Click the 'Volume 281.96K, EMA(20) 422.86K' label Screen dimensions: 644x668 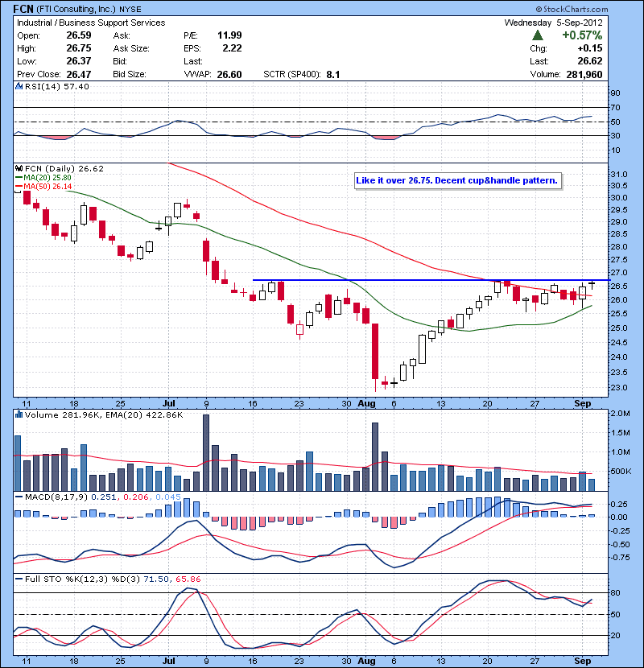(104, 414)
